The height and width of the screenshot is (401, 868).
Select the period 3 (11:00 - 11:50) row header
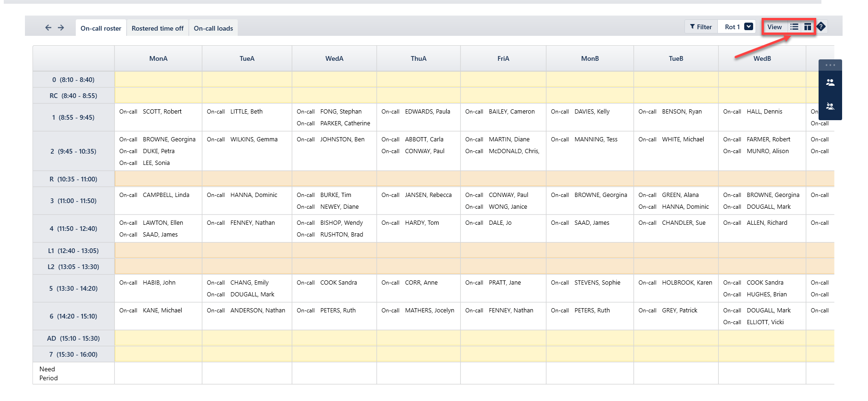point(73,201)
